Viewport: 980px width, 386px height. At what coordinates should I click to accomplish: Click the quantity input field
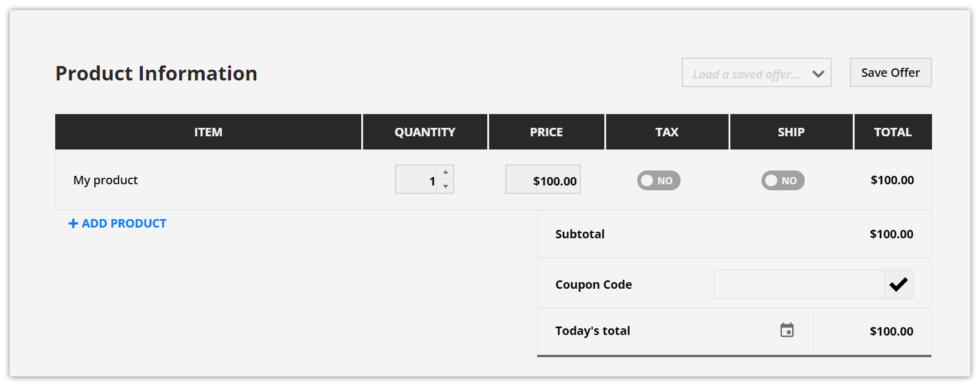(x=416, y=179)
